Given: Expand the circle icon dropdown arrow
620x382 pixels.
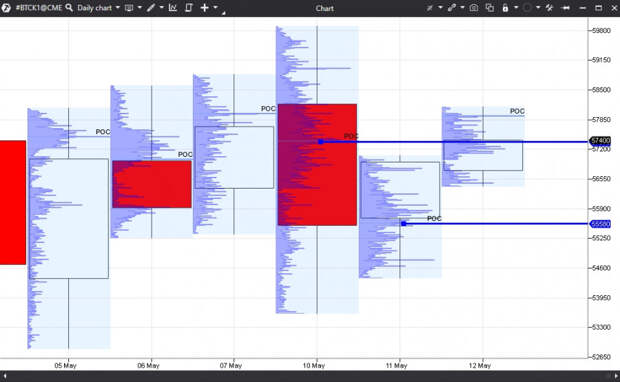Looking at the screenshot, I should coord(538,8).
